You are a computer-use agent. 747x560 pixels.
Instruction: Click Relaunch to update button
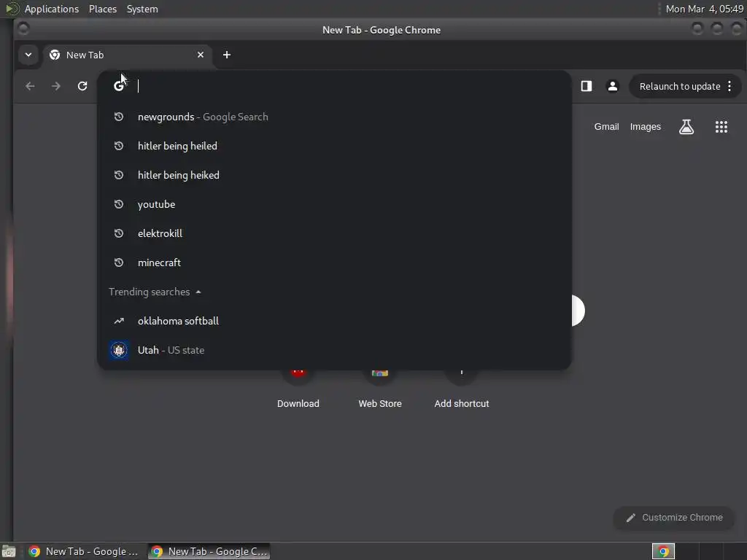(x=679, y=86)
